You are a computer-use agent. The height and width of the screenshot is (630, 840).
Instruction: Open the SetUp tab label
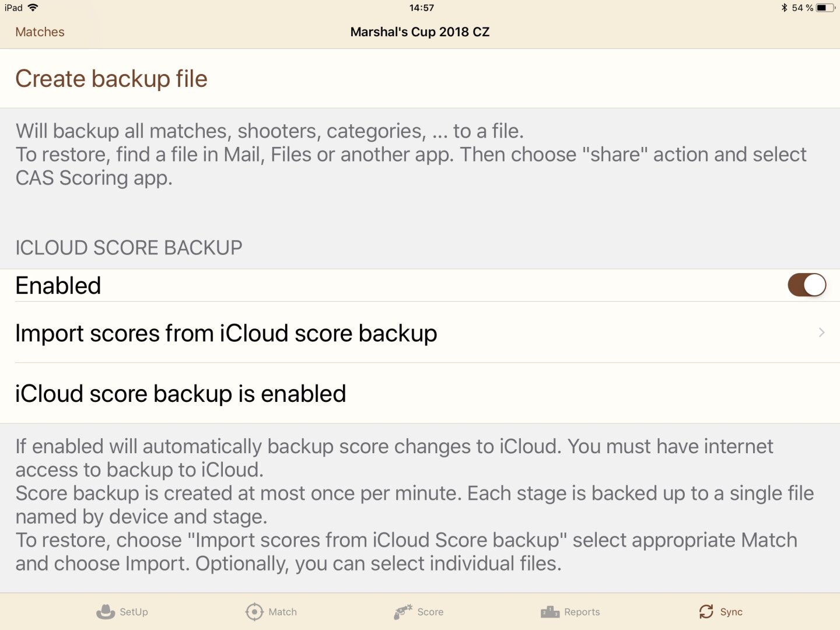coord(134,612)
